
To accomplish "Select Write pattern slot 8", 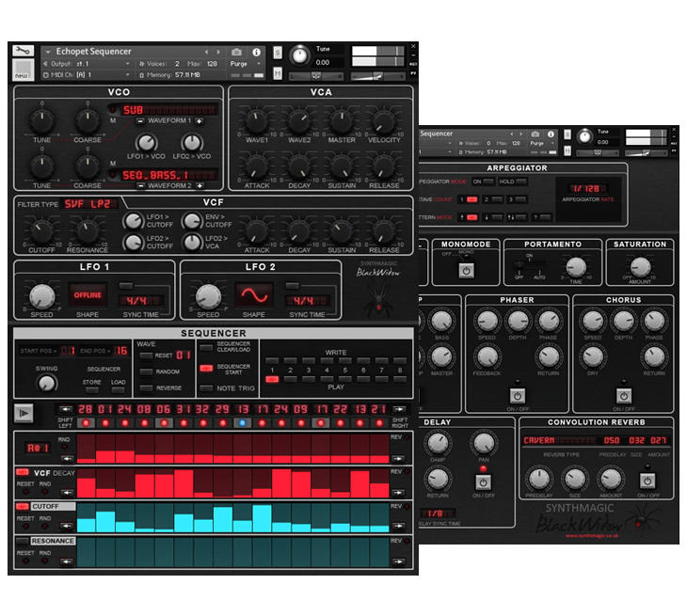I will (400, 361).
